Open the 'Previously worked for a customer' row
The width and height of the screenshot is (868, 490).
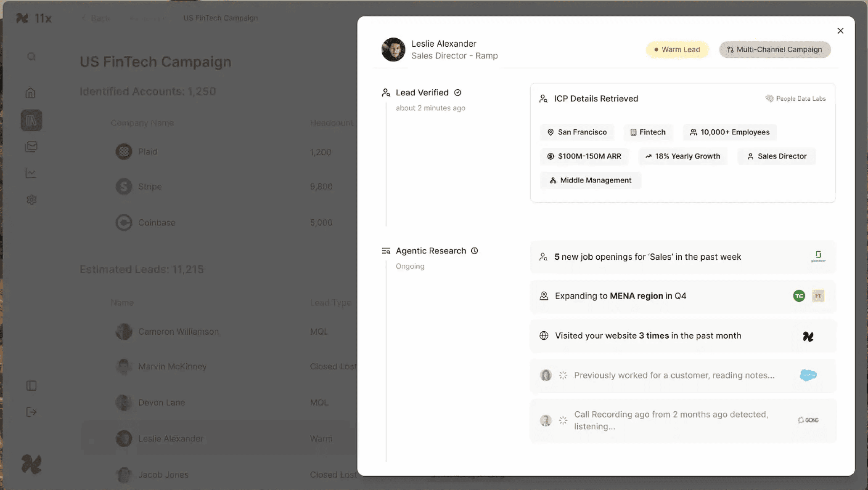683,375
